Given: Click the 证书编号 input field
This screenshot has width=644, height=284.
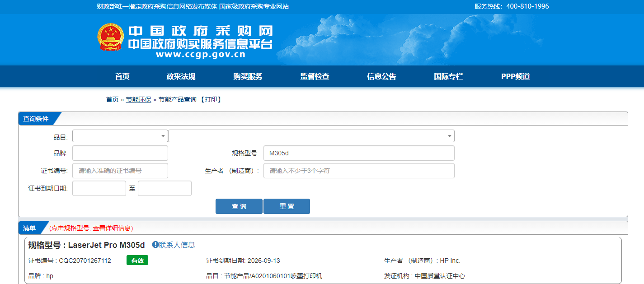Looking at the screenshot, I should 120,171.
